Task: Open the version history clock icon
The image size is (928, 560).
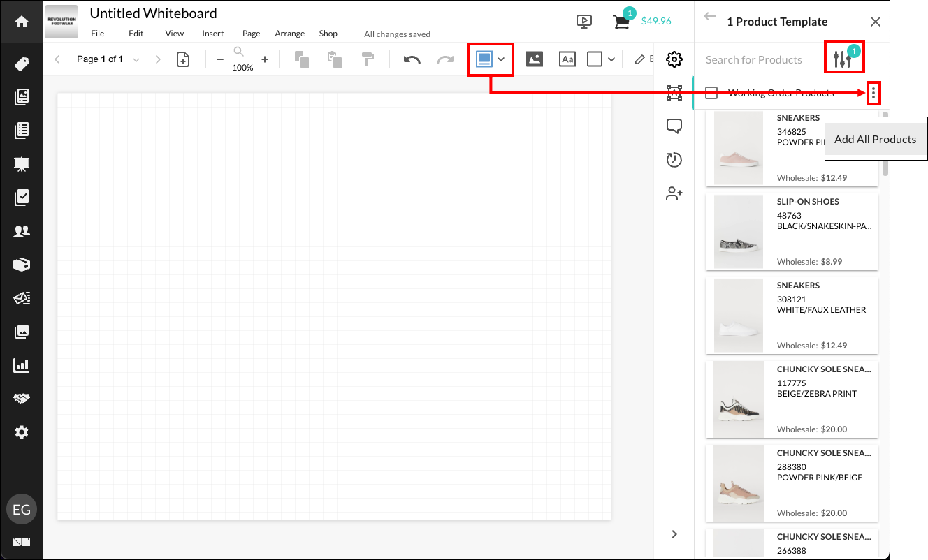Action: [x=674, y=160]
